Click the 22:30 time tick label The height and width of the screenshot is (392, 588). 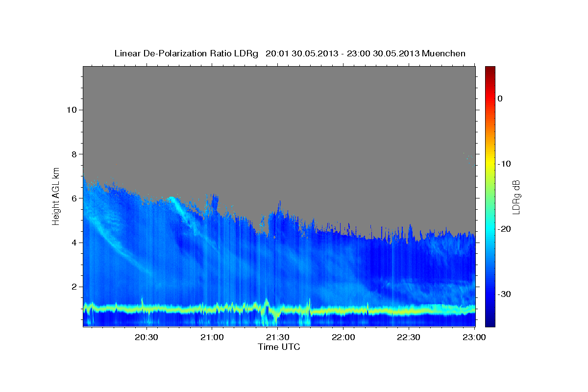coord(409,338)
